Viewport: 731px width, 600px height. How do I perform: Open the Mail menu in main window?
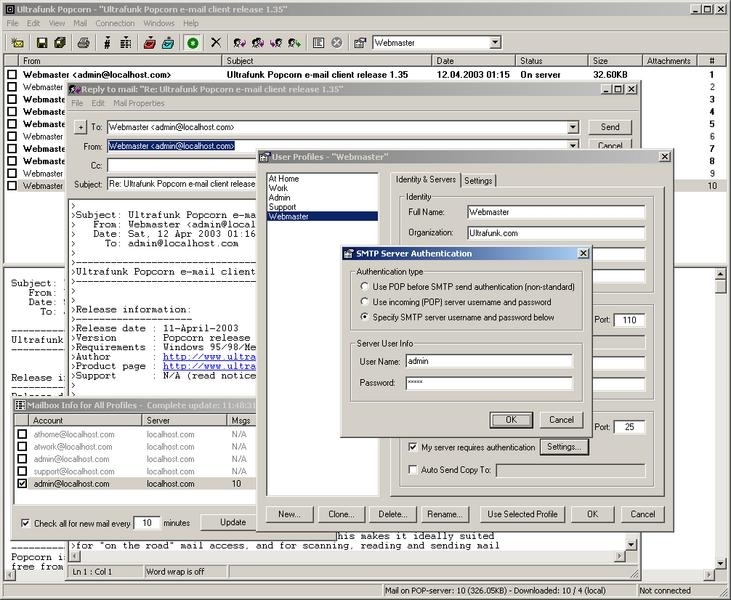(80, 23)
